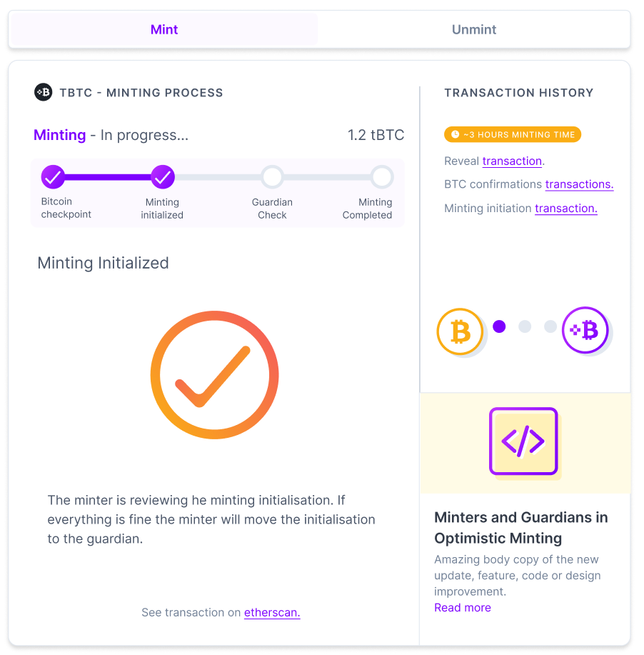Screen dimensions: 644x655
Task: Switch to the Mint tab
Action: pyautogui.click(x=163, y=29)
